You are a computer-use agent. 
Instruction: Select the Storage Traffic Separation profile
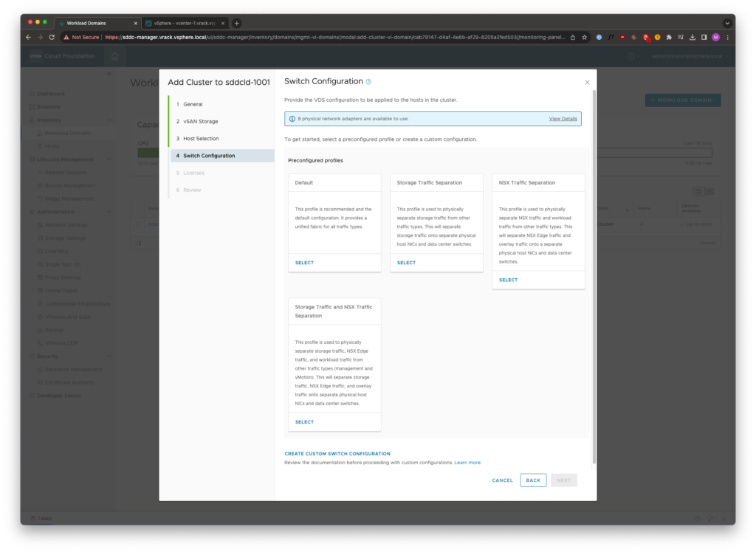(x=406, y=263)
